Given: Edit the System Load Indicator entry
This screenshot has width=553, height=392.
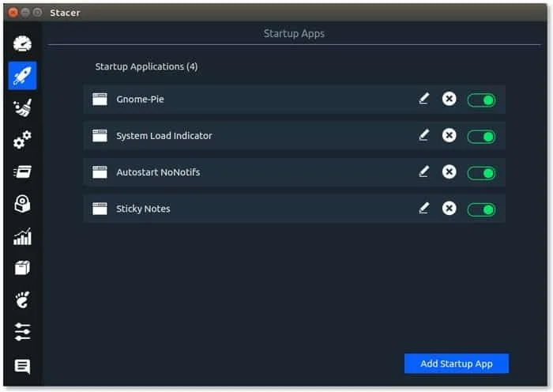Looking at the screenshot, I should coord(424,135).
